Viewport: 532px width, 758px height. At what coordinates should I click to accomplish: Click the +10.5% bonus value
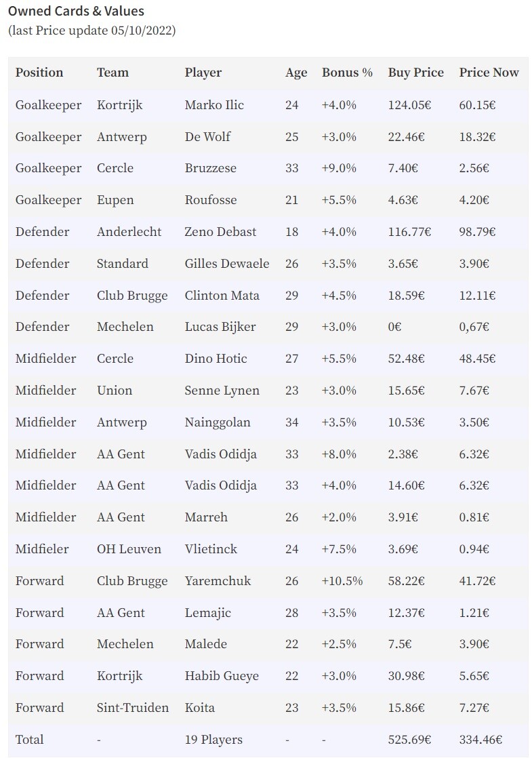[342, 580]
